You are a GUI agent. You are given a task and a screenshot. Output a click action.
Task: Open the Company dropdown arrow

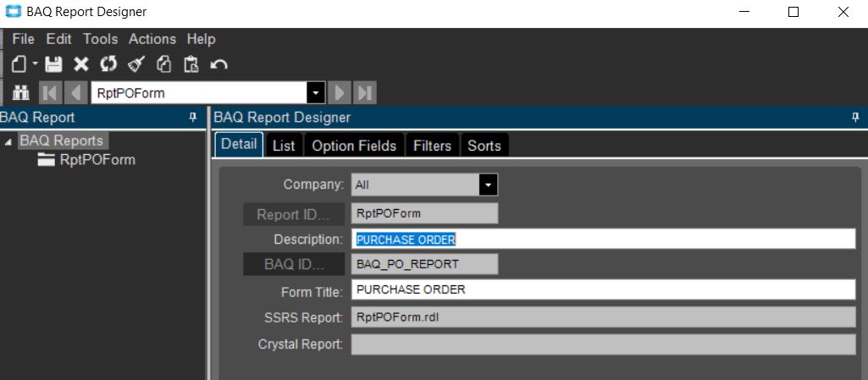coord(489,184)
